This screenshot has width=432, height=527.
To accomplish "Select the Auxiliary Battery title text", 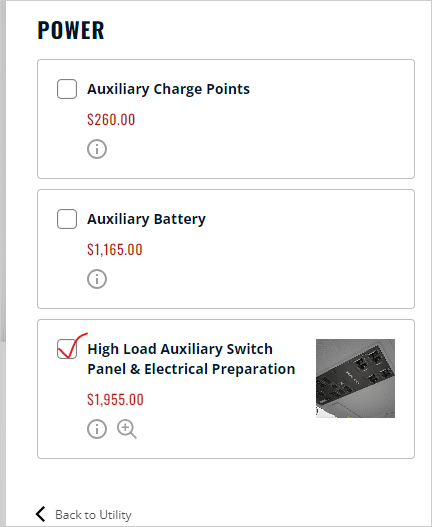I will click(x=146, y=219).
